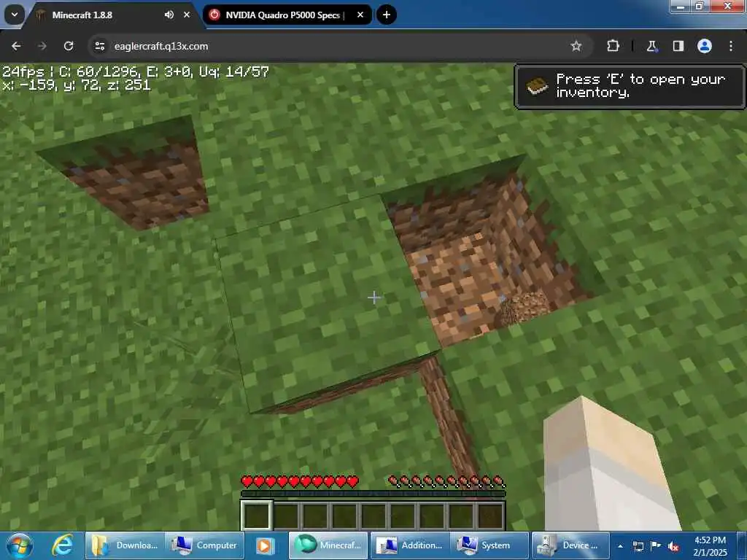
Task: Mute the Minecraft 1.8.8 tab audio
Action: [169, 15]
